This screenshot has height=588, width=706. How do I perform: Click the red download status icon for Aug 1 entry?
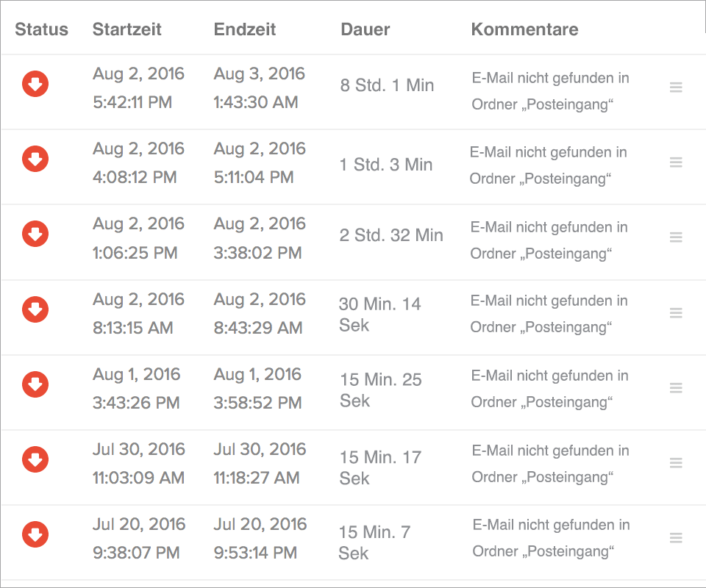[x=35, y=384]
